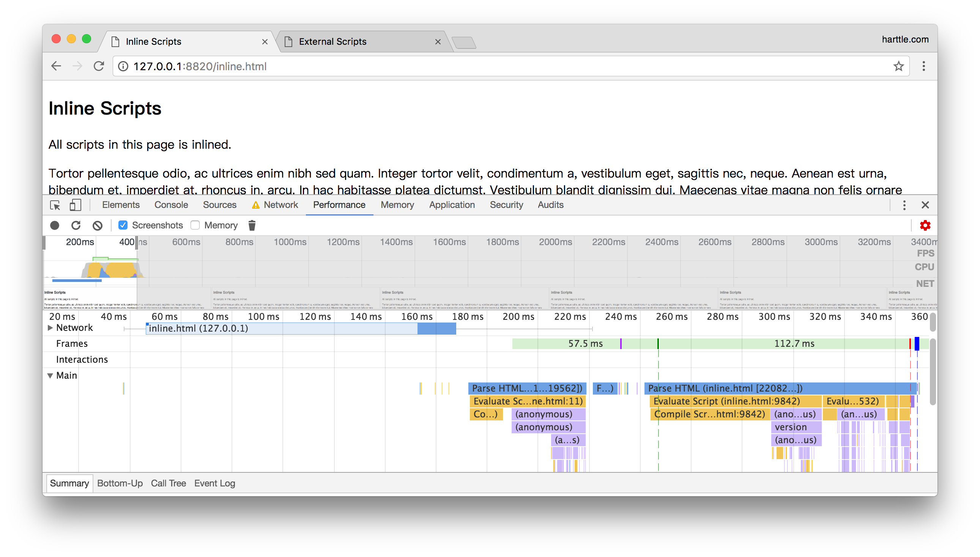
Task: Clear the current recording
Action: (97, 225)
